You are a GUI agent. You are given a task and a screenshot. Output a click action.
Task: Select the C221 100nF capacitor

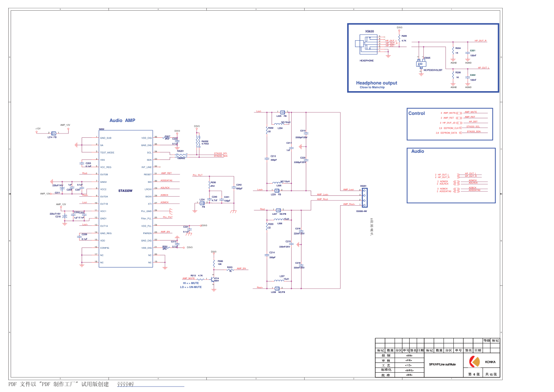(x=468, y=53)
